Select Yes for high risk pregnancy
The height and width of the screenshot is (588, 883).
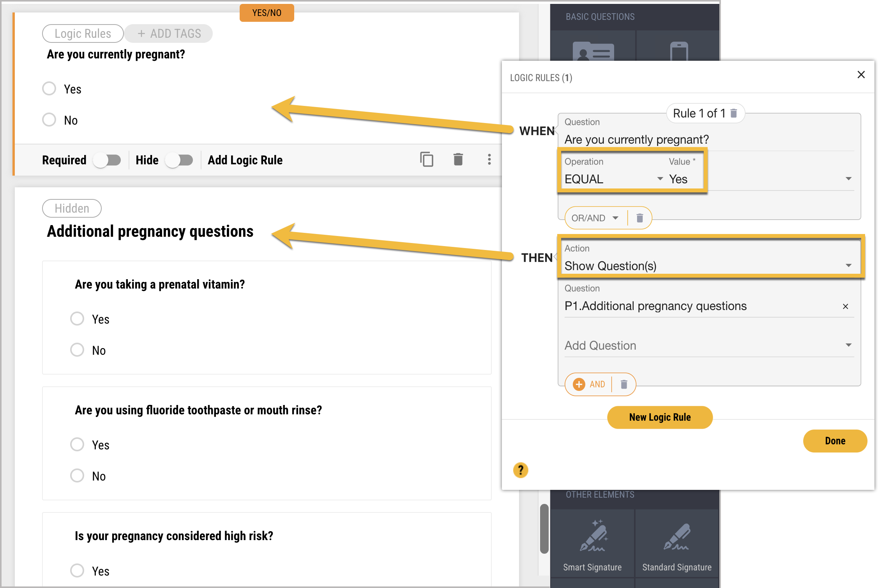click(x=77, y=570)
